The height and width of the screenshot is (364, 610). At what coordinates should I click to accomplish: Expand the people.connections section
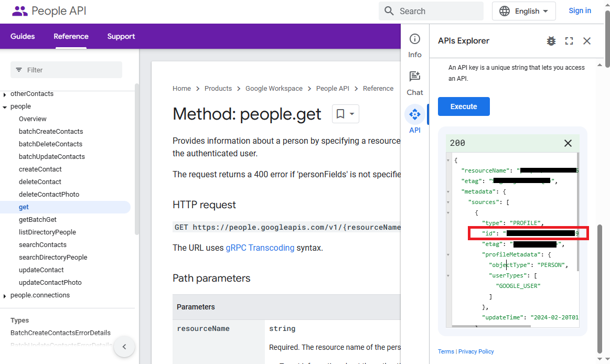4,296
